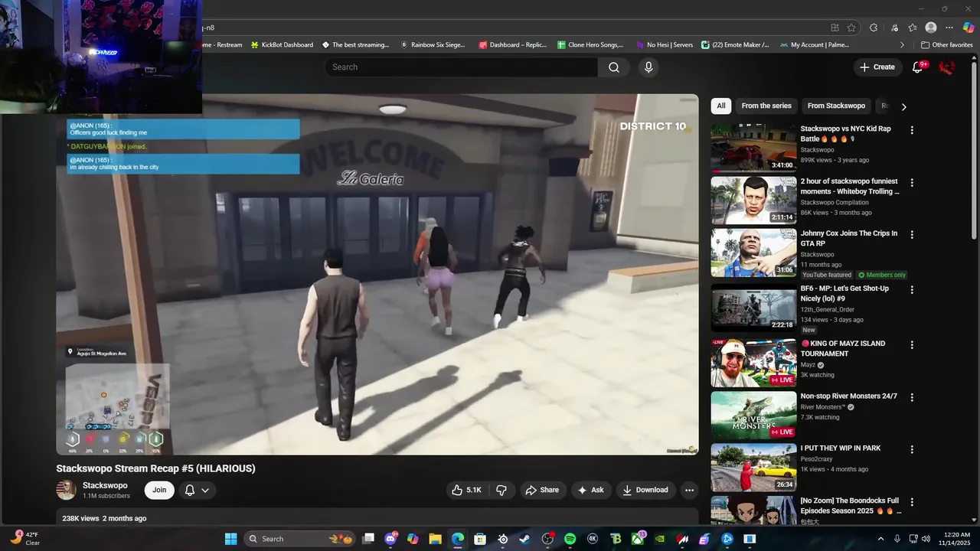The height and width of the screenshot is (551, 980).
Task: Open Non-stop River Monsters 24/7 thumbnail
Action: [753, 416]
